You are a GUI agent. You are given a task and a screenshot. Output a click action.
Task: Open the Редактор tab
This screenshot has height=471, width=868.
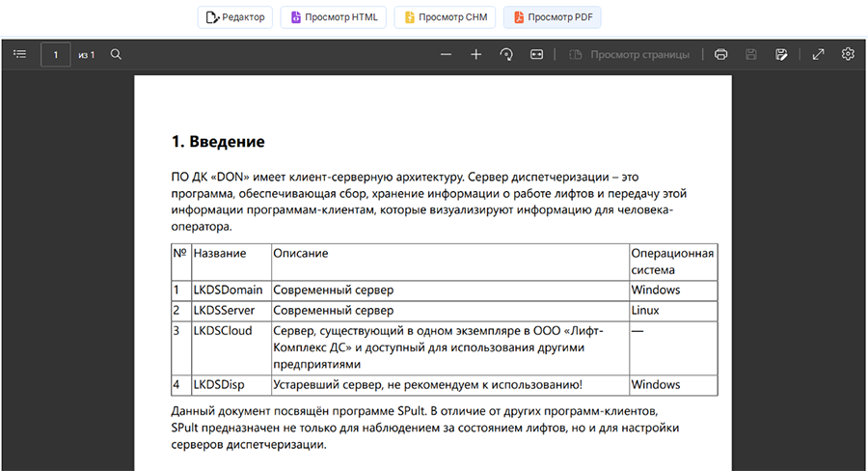tap(234, 17)
